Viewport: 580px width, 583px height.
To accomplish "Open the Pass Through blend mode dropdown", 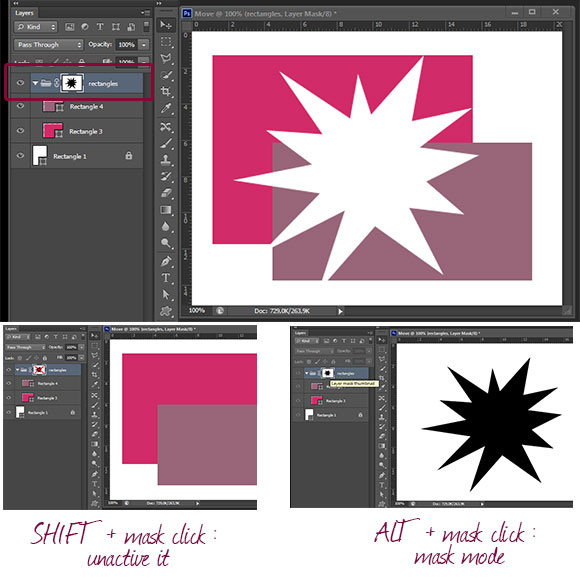I will point(48,45).
